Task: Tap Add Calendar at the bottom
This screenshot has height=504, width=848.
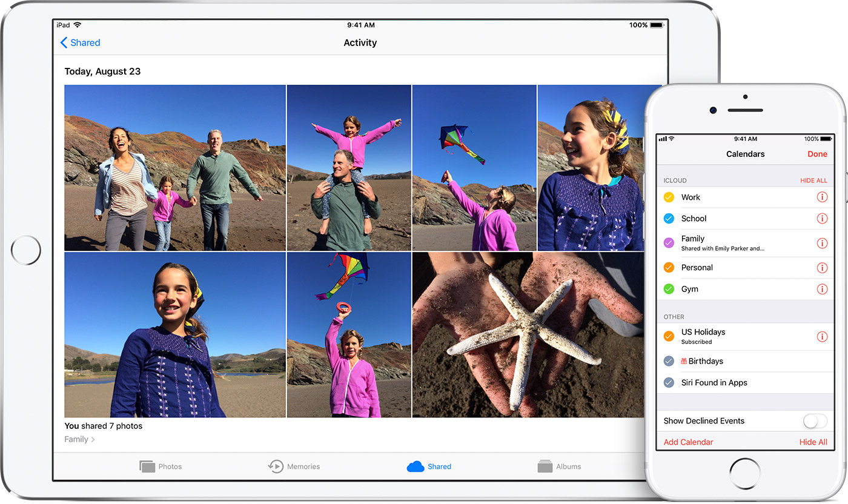Action: click(x=688, y=442)
